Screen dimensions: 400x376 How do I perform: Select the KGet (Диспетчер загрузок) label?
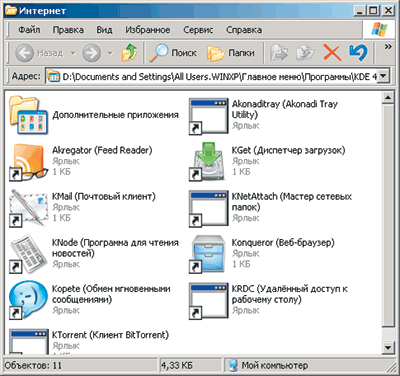coord(288,150)
